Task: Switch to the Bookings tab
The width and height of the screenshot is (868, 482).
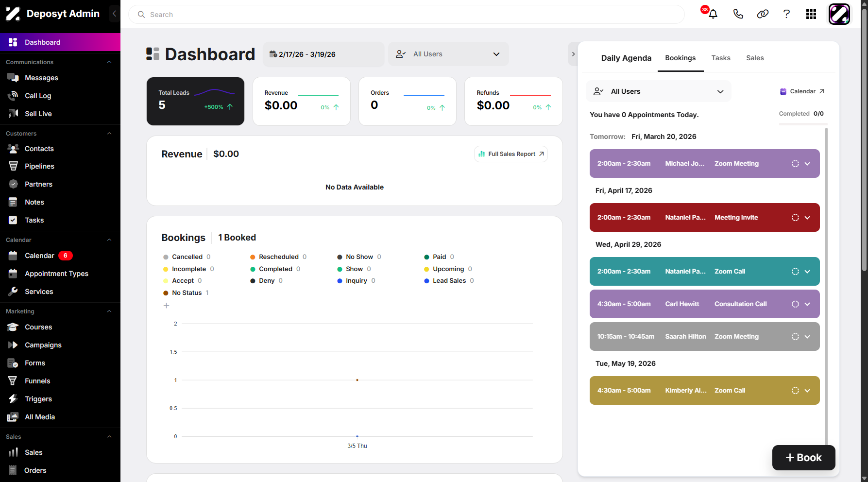Action: click(x=680, y=58)
